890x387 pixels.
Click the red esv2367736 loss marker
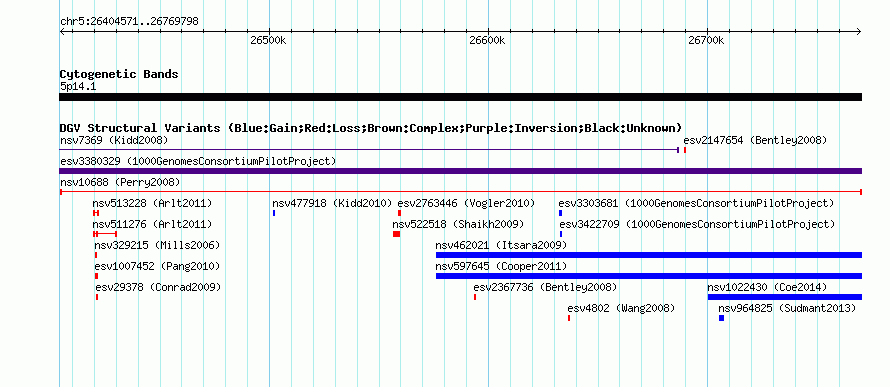475,297
